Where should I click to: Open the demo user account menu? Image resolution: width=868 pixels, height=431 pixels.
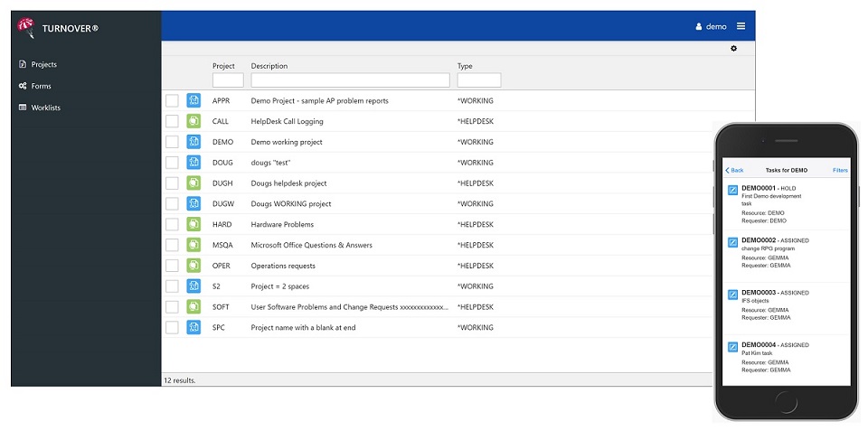click(x=711, y=26)
